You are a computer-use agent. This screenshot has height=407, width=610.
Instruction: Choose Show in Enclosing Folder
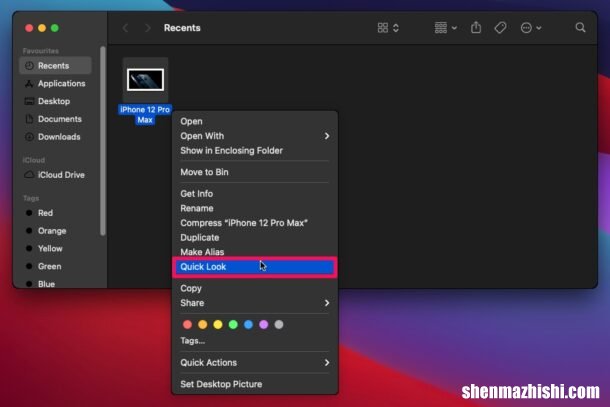(255, 151)
